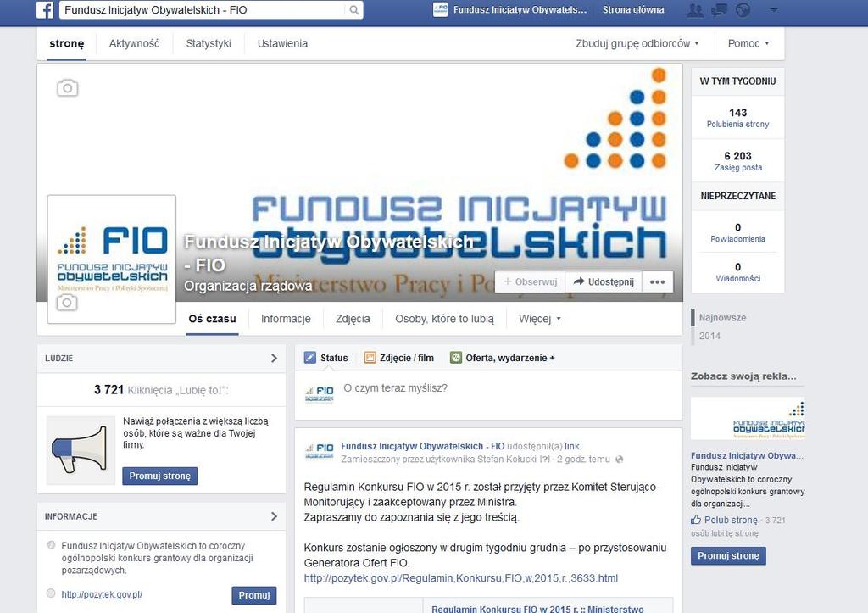
Task: Select the Oś czasu tab
Action: click(x=212, y=319)
